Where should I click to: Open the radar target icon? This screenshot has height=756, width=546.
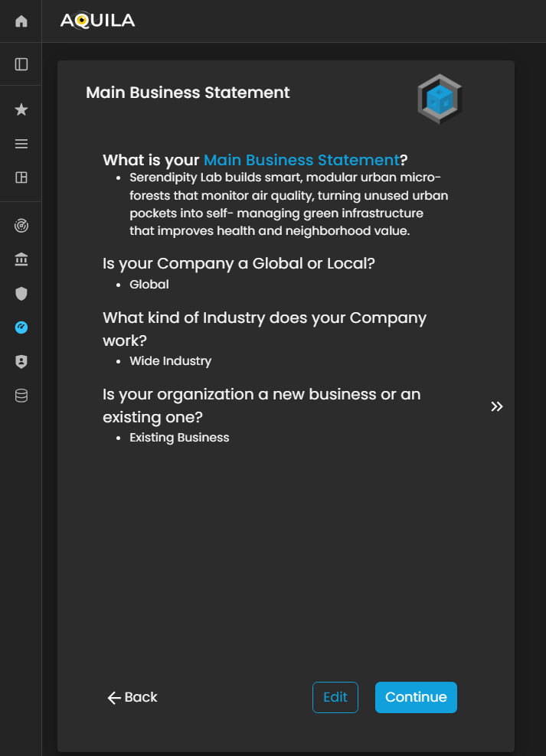pos(21,226)
